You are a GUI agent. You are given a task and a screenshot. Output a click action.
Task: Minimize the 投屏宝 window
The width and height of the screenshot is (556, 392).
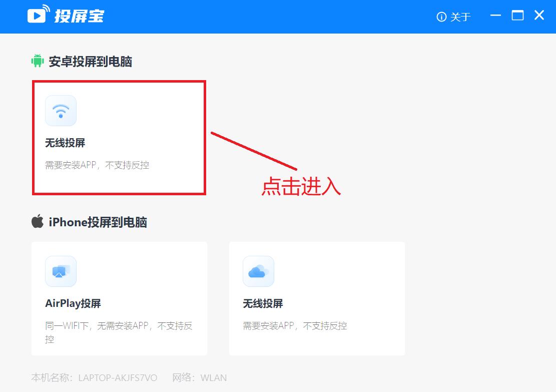click(x=495, y=16)
